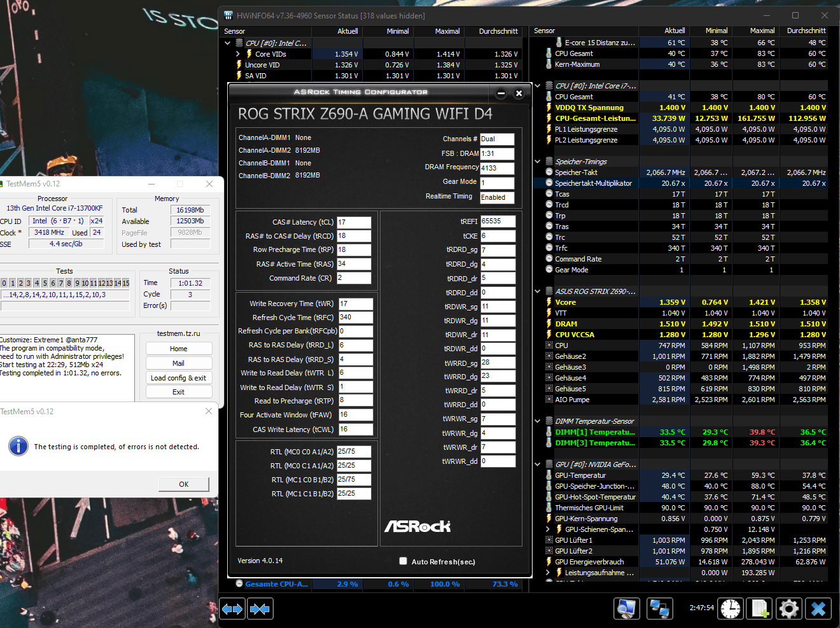
Task: Expand the GPU-Schienen-Spannungen row
Action: [548, 529]
